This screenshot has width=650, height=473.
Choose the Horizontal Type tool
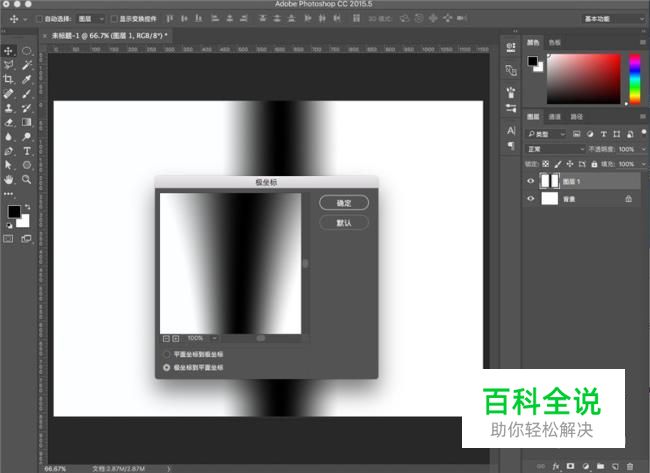tap(26, 150)
